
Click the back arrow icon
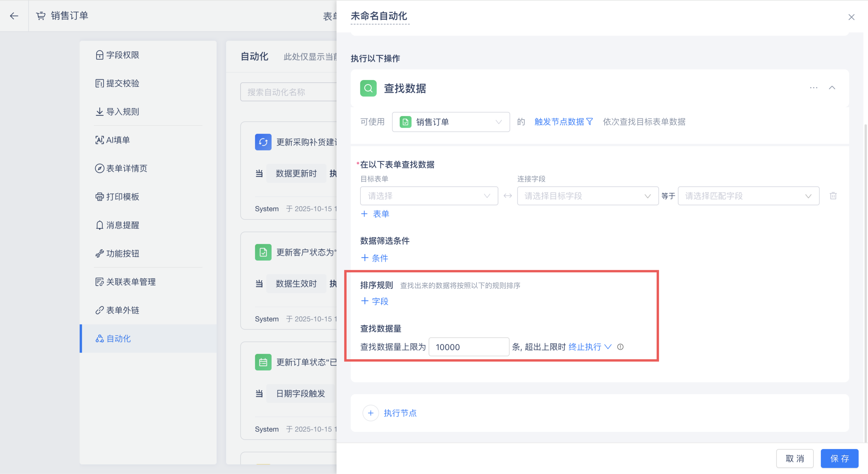click(14, 16)
